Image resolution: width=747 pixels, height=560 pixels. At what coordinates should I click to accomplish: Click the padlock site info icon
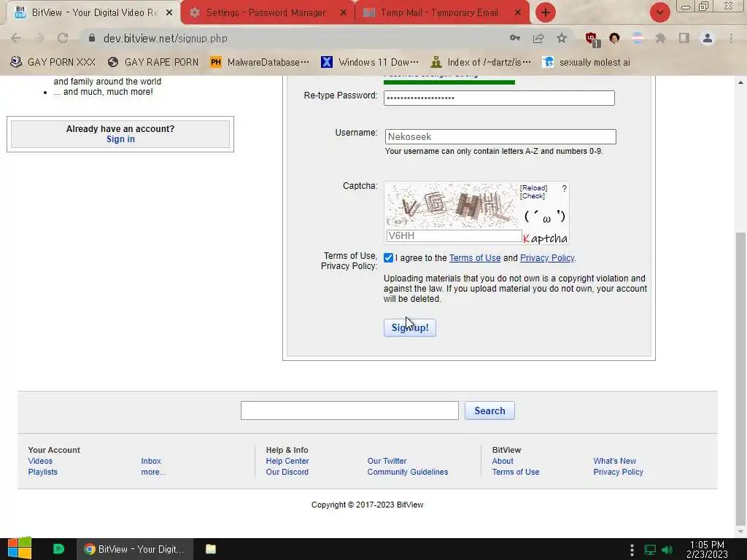tap(92, 38)
